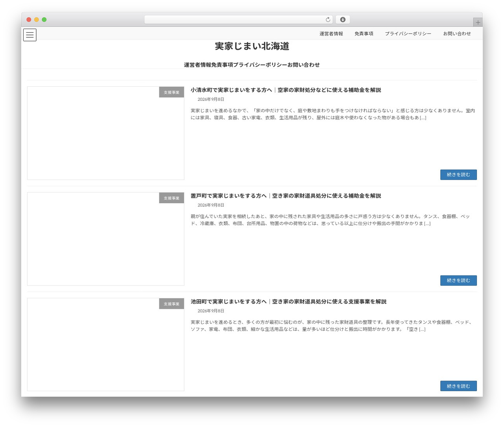Viewport: 504px width, 427px height.
Task: Click the excerpt starting 実家じまいを進めるとき
Action: coord(332,326)
